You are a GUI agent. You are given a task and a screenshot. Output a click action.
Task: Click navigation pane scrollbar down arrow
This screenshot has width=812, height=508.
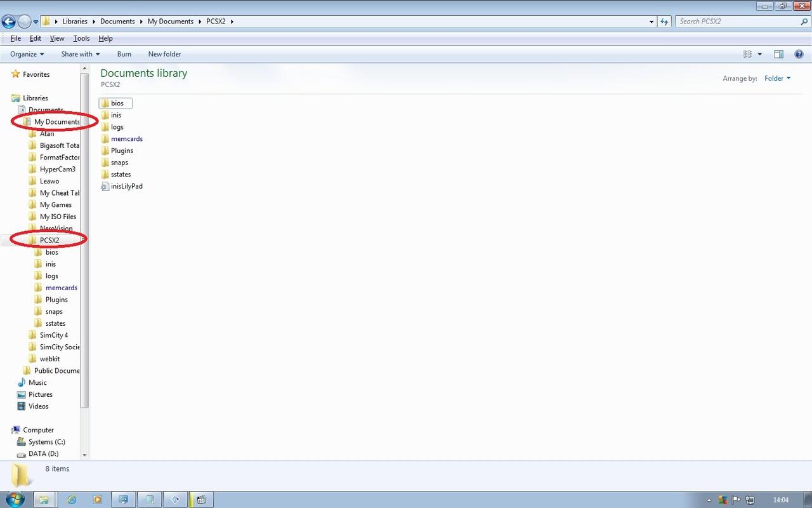point(85,455)
